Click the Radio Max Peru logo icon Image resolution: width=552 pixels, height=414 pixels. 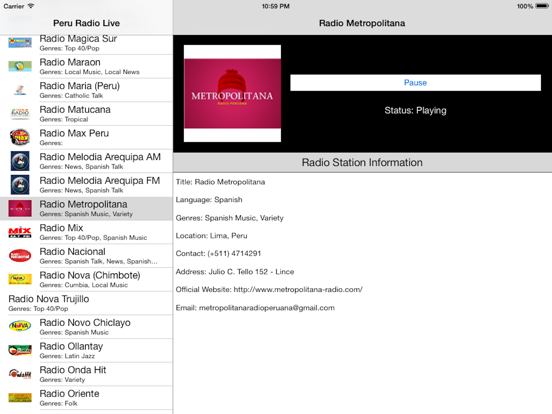[x=20, y=137]
